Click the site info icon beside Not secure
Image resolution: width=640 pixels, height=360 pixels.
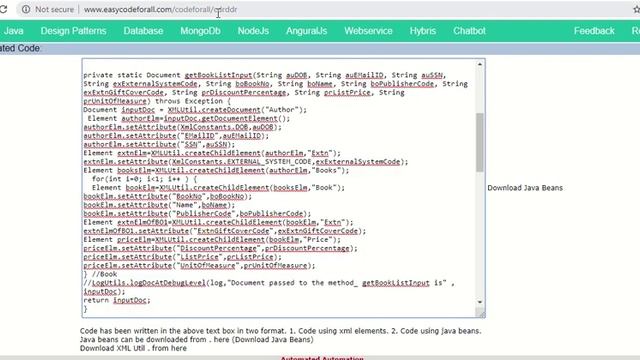click(26, 9)
